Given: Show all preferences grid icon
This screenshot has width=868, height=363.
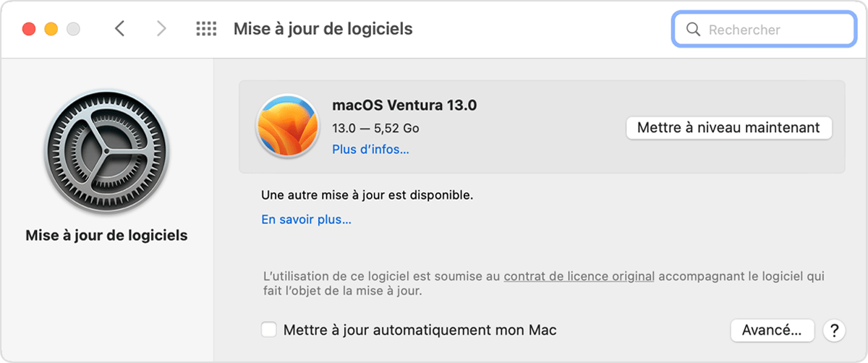Looking at the screenshot, I should (206, 29).
